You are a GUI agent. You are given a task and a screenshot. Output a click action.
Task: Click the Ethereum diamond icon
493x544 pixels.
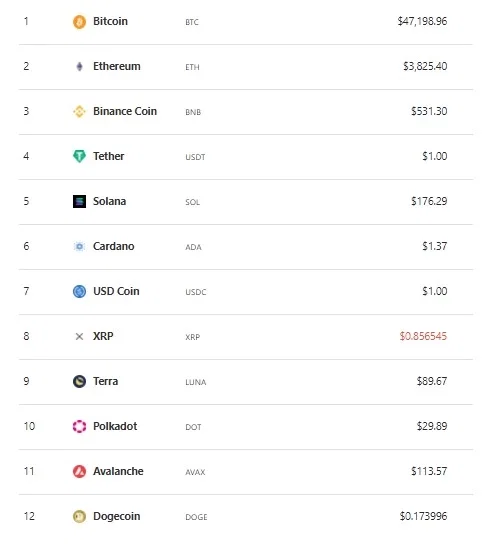click(x=79, y=66)
